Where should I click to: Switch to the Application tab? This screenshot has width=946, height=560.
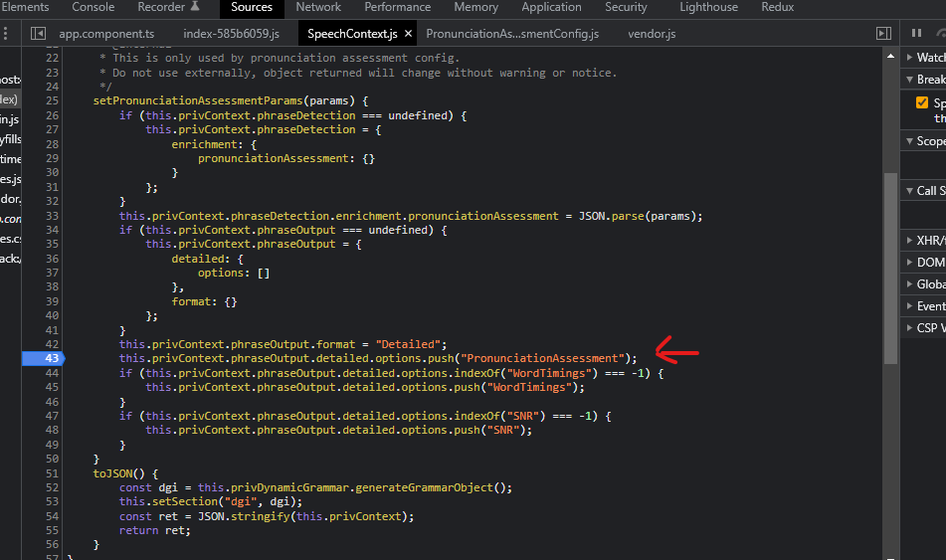(x=551, y=7)
